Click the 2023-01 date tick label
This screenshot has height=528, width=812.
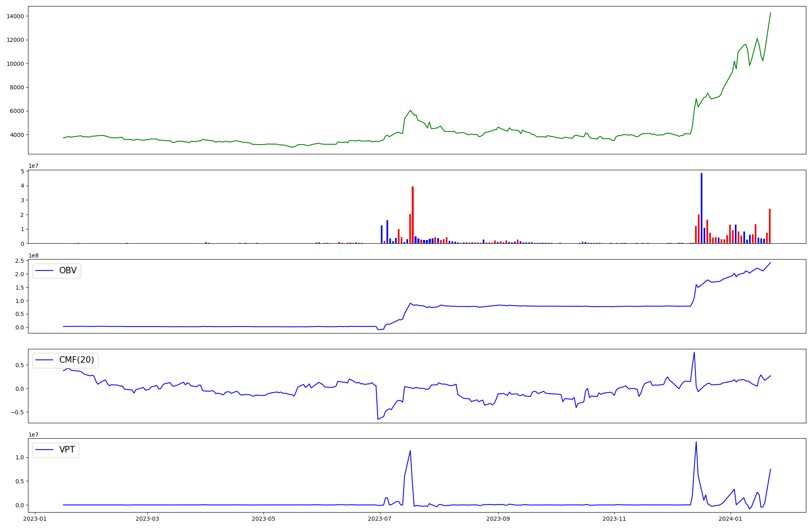35,519
